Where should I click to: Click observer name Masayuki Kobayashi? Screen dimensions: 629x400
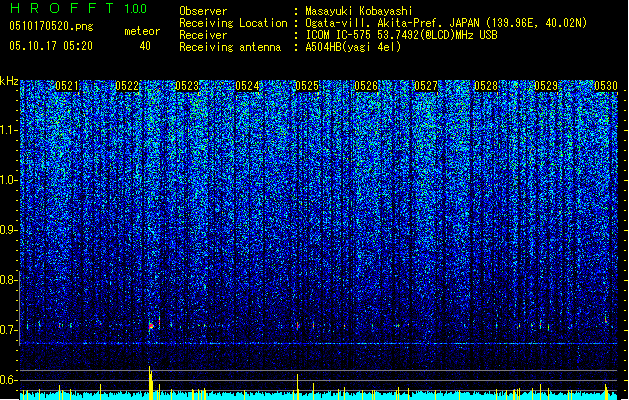pyautogui.click(x=359, y=11)
